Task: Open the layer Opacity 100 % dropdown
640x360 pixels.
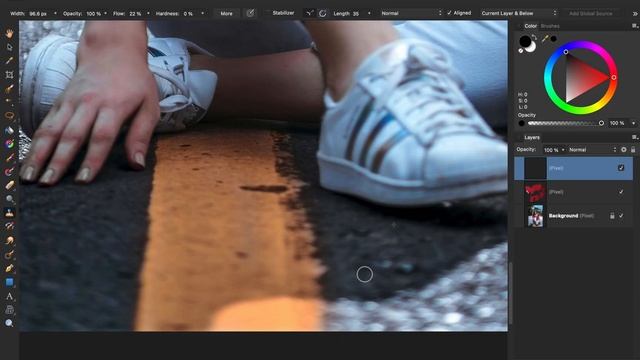Action: tap(563, 150)
